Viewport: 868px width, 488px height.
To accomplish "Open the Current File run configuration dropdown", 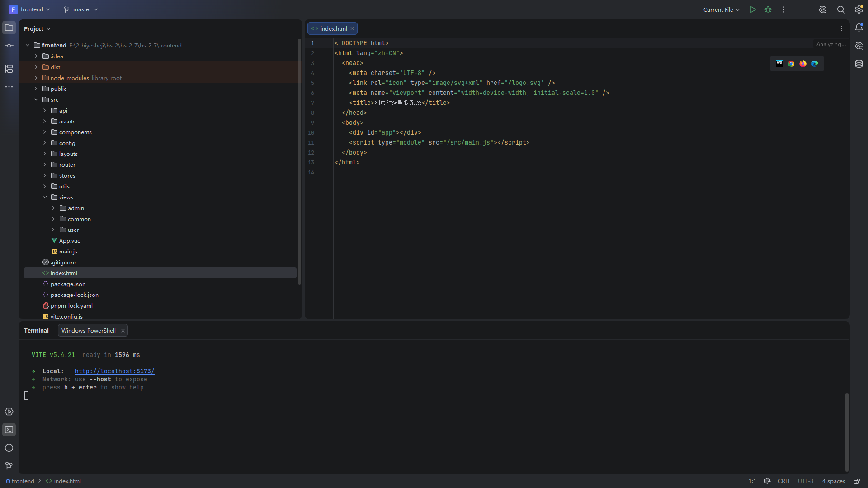I will 722,9.
